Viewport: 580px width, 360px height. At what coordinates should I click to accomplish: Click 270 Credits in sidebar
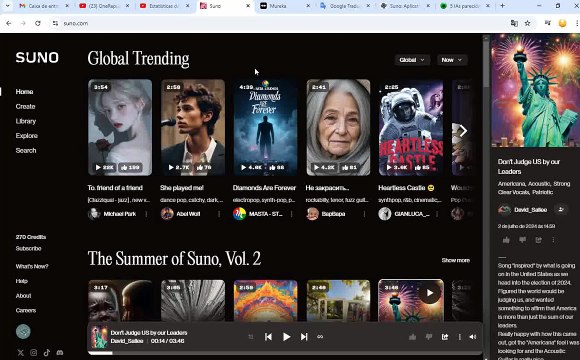tap(31, 237)
